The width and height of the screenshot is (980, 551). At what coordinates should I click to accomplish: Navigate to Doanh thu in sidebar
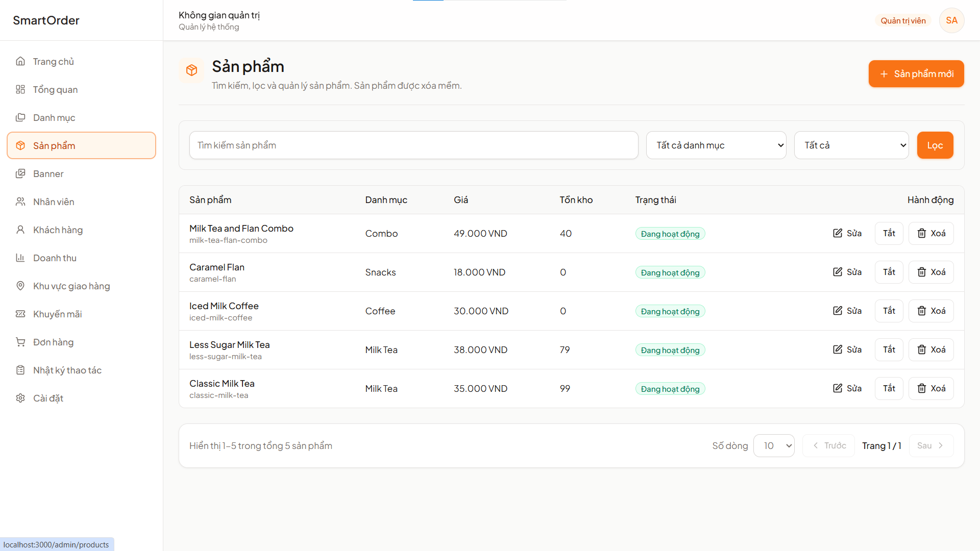coord(82,258)
